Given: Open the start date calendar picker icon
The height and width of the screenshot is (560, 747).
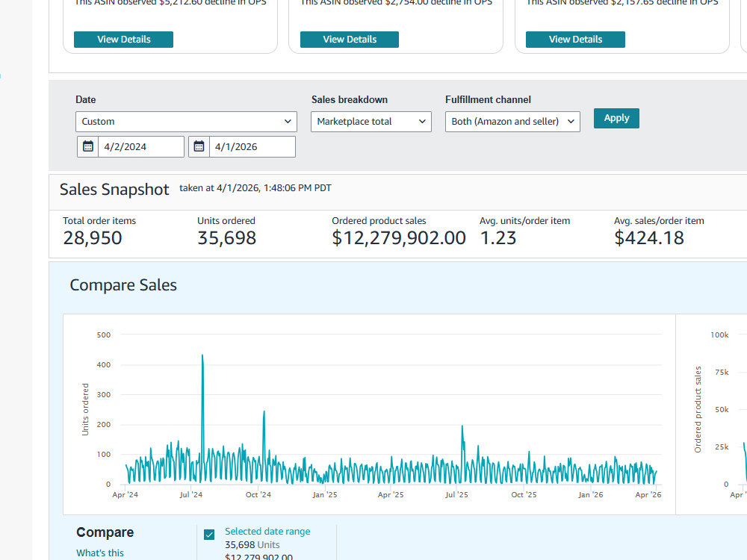Looking at the screenshot, I should [x=88, y=146].
